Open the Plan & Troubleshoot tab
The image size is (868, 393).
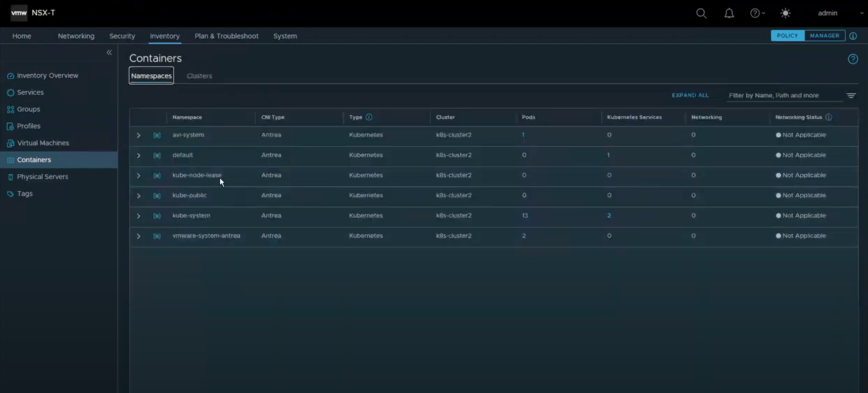(226, 36)
